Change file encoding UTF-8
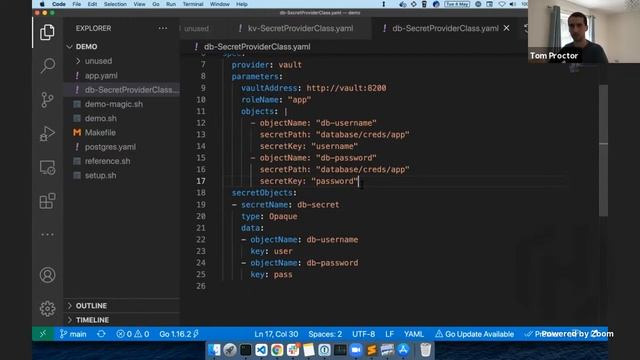This screenshot has width=640, height=360. 363,334
